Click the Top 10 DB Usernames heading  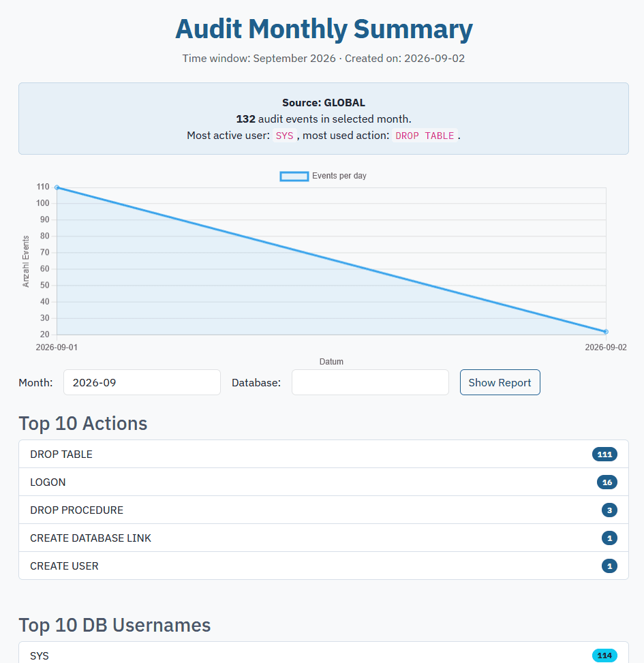(114, 625)
